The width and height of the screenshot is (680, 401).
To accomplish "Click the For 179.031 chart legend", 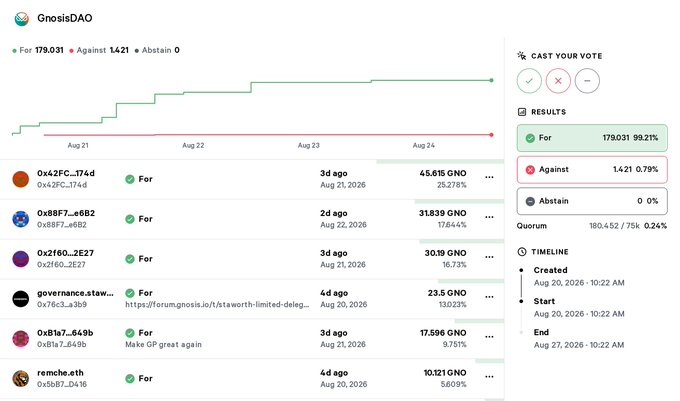I will pyautogui.click(x=38, y=50).
